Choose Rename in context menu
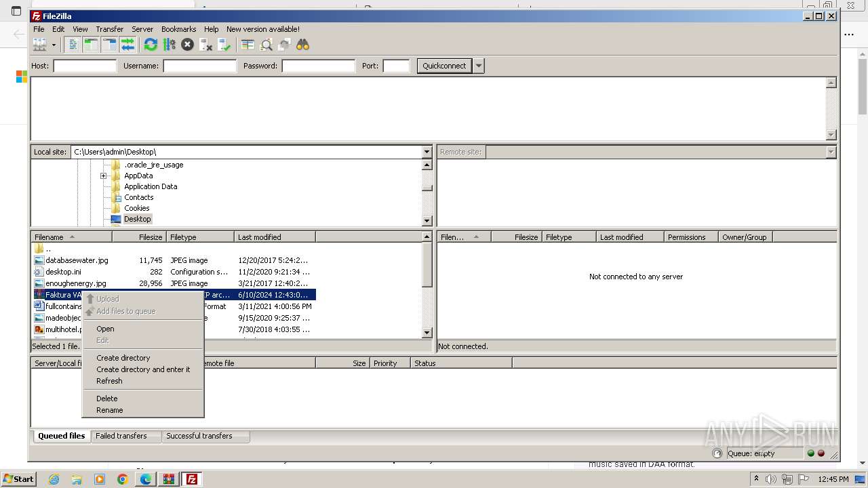868x488 pixels. click(x=142, y=410)
